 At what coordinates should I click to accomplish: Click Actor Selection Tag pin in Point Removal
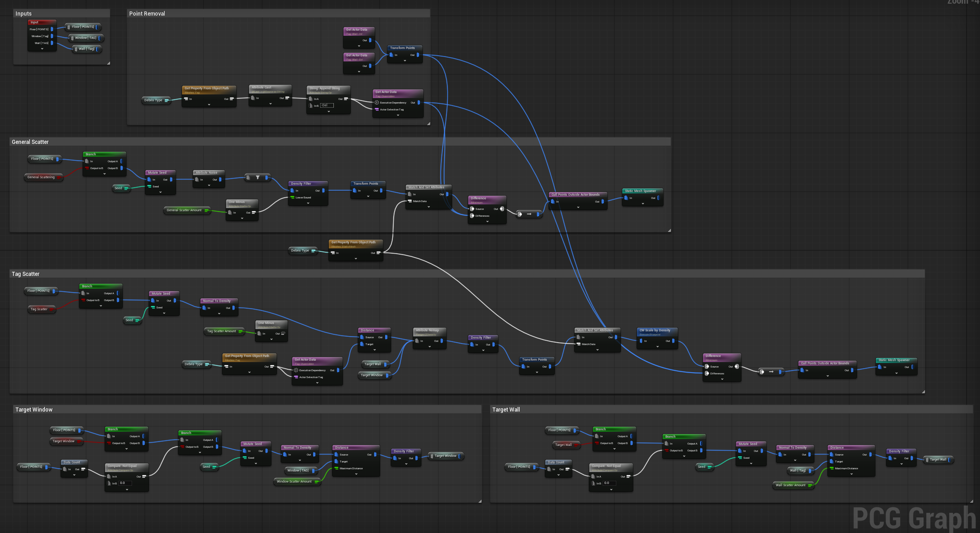coord(377,110)
